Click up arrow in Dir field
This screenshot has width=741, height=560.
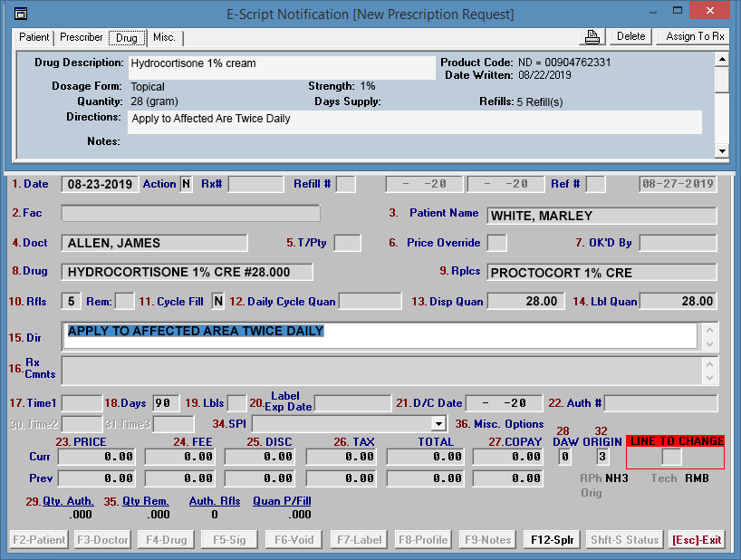(709, 330)
